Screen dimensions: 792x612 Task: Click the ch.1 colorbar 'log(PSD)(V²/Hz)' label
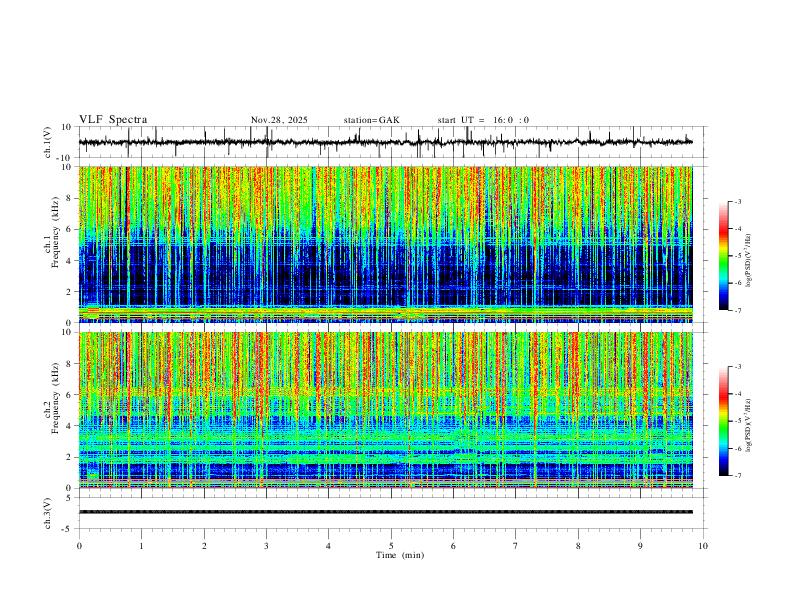pyautogui.click(x=749, y=261)
